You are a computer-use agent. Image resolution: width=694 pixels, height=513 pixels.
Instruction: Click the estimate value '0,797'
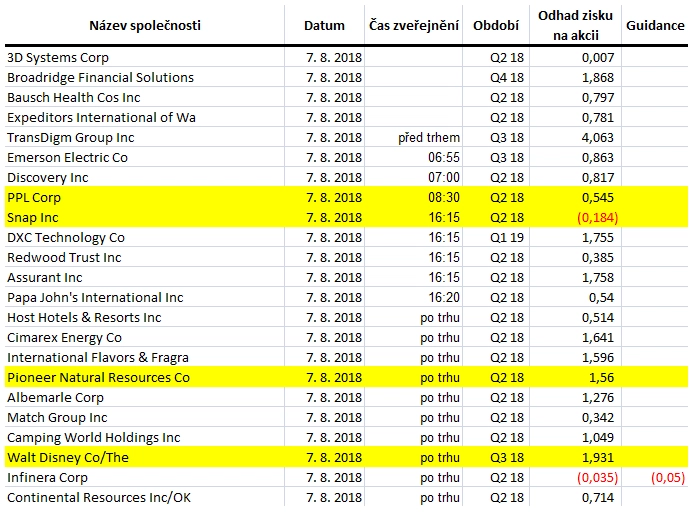[598, 97]
